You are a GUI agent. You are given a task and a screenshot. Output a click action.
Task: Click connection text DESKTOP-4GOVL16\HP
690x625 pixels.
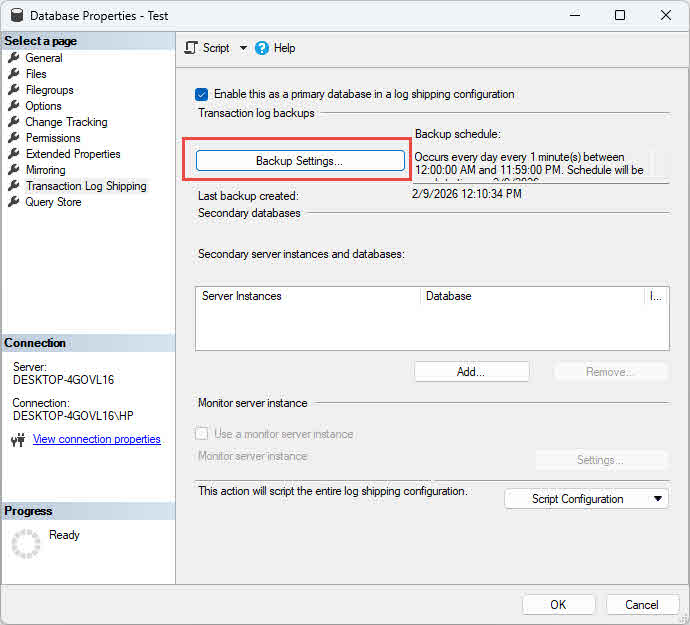[x=73, y=415]
